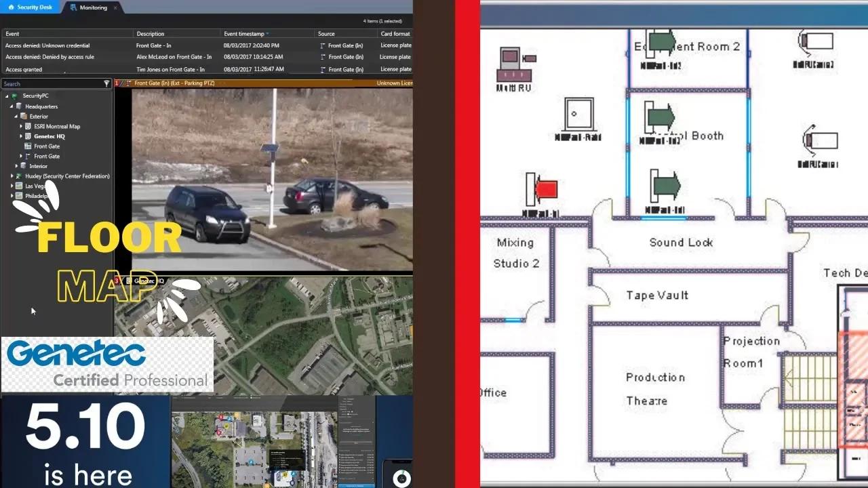Click the red alarmed door icon
Image resolution: width=868 pixels, height=488 pixels.
[x=541, y=188]
